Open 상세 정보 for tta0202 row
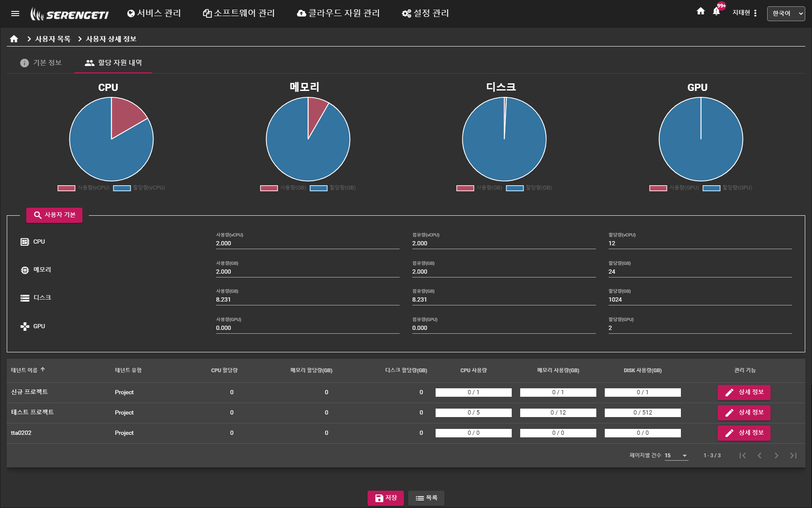This screenshot has height=508, width=812. [x=744, y=433]
